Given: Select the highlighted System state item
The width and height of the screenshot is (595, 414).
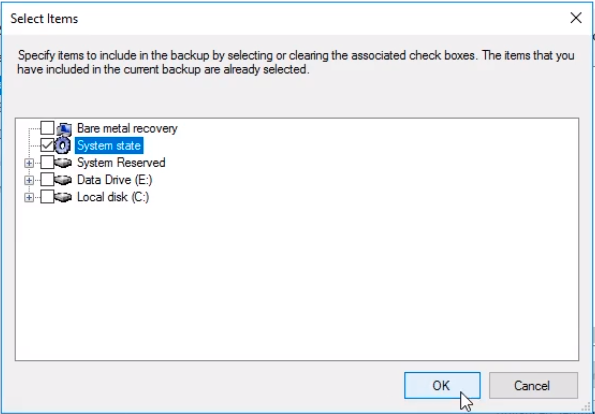Looking at the screenshot, I should [x=109, y=146].
